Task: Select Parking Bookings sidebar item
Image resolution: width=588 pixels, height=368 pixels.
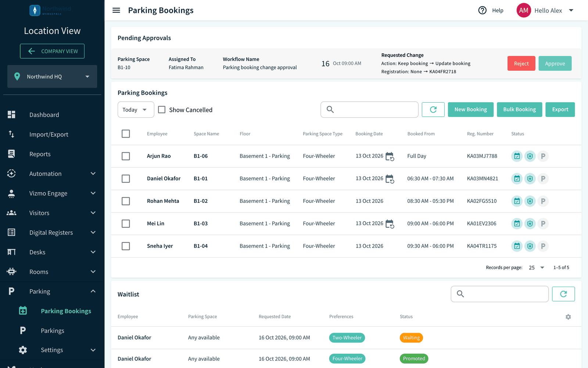Action: pyautogui.click(x=52, y=311)
